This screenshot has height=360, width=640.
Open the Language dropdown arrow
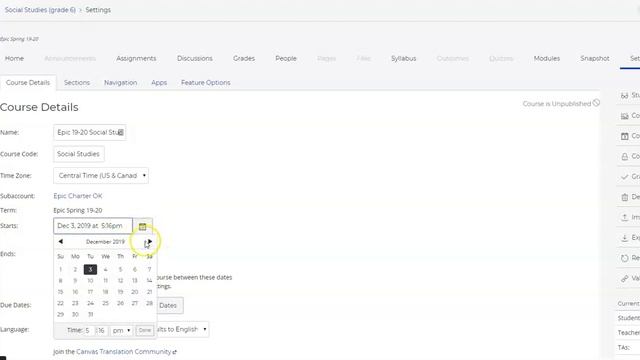[204, 329]
